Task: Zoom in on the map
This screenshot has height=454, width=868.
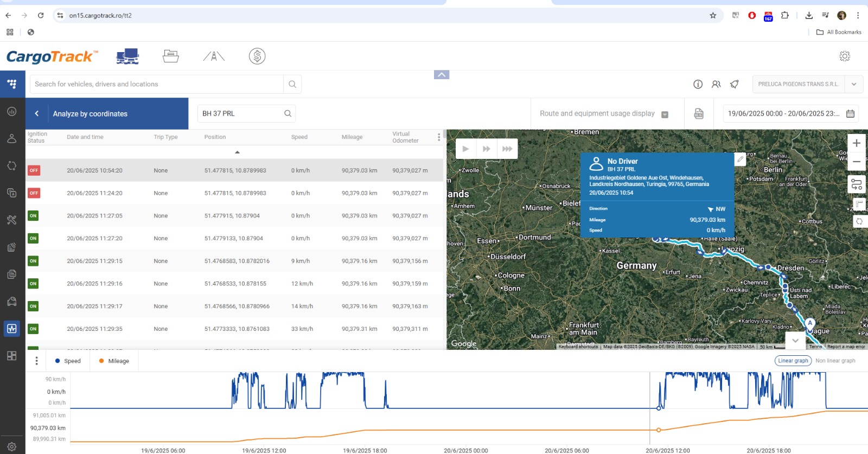Action: [x=857, y=143]
